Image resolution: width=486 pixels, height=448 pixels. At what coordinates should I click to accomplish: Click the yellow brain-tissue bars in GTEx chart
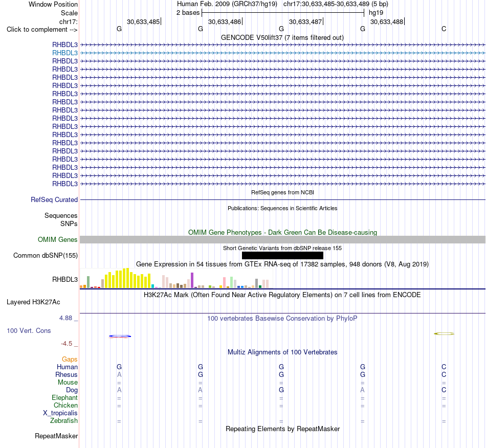tap(127, 279)
